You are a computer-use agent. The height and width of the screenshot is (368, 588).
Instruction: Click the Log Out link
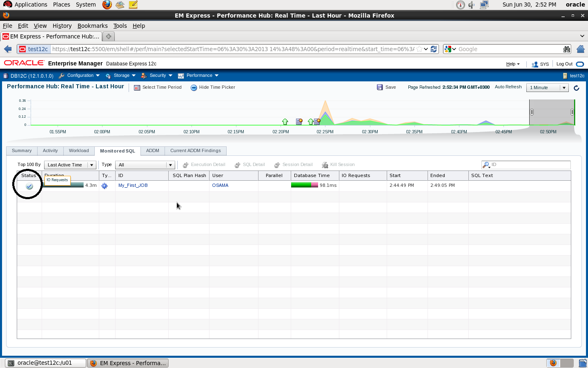click(x=564, y=64)
